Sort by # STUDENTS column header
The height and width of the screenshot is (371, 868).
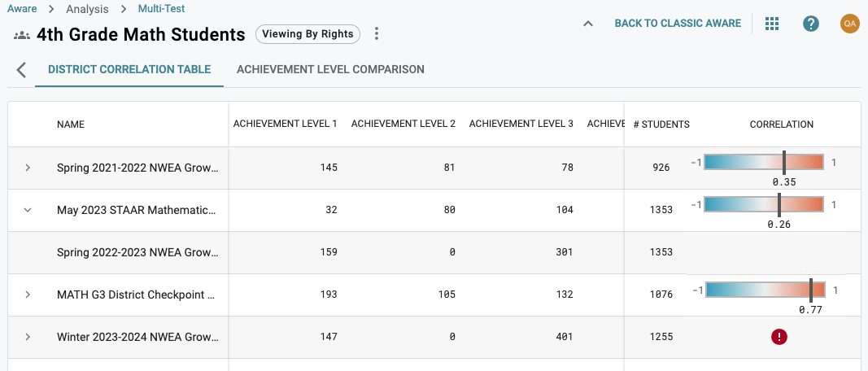661,124
